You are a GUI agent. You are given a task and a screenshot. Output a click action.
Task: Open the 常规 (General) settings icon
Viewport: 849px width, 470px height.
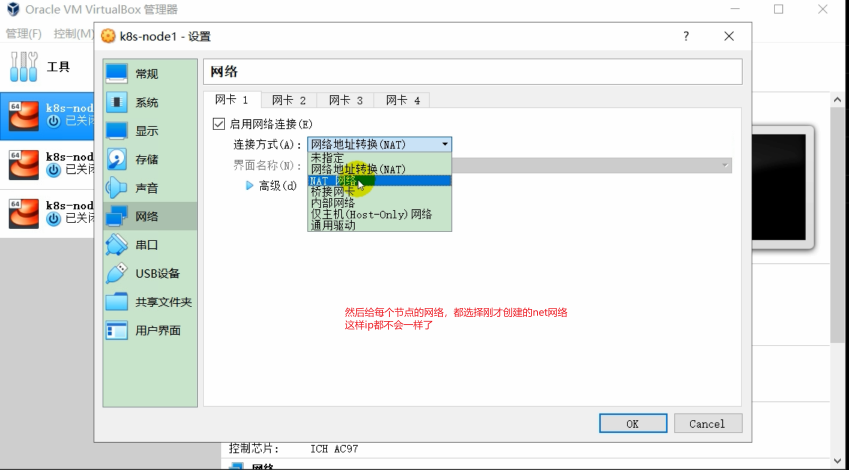tap(116, 74)
